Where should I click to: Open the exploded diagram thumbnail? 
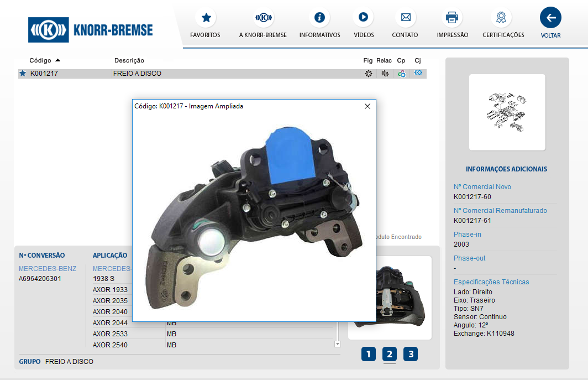[507, 112]
